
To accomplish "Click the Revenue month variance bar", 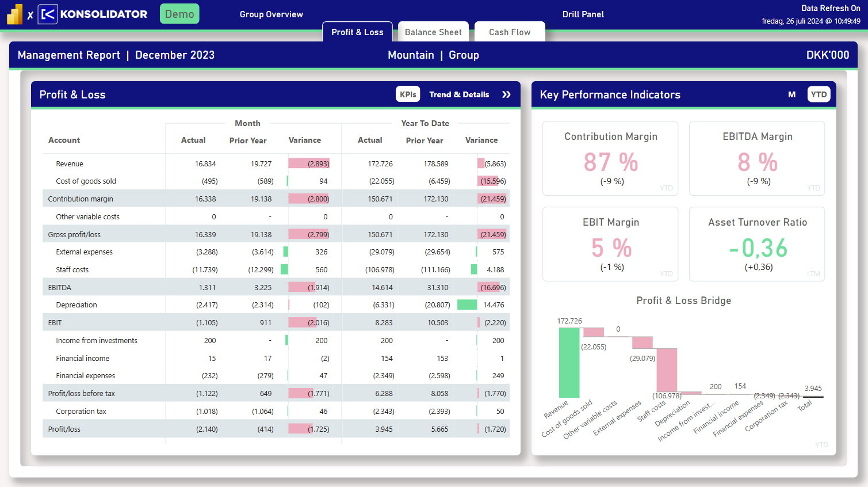I will 308,163.
